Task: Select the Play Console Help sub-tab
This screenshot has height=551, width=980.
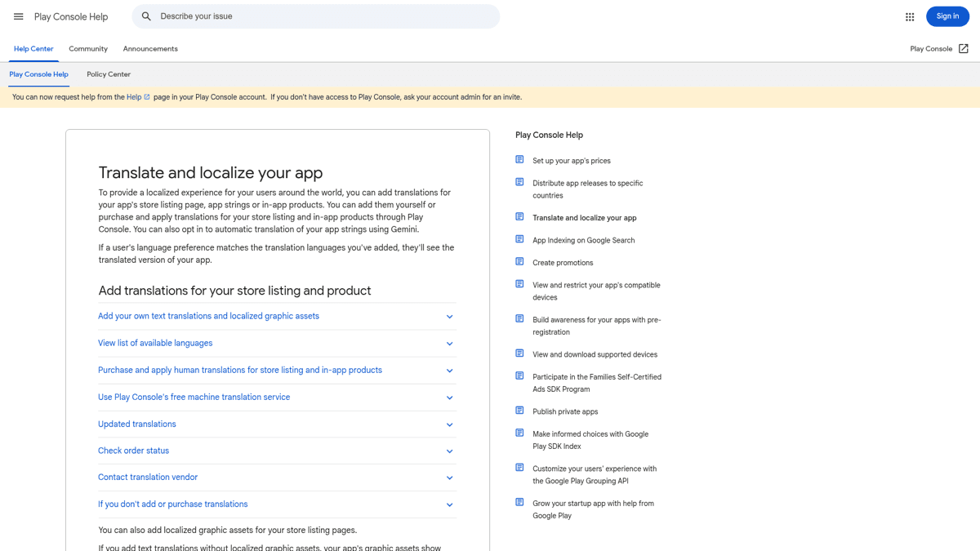Action: point(38,74)
